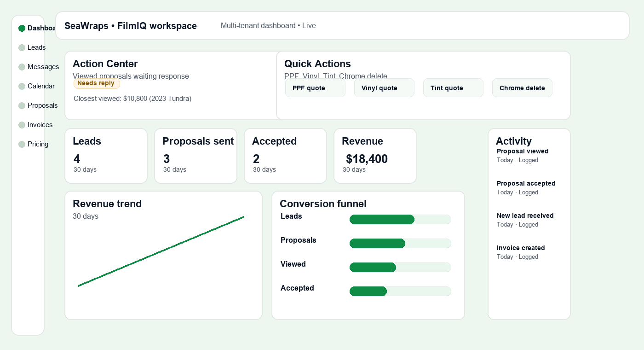
Task: Select the Needs reply badge
Action: [x=97, y=83]
